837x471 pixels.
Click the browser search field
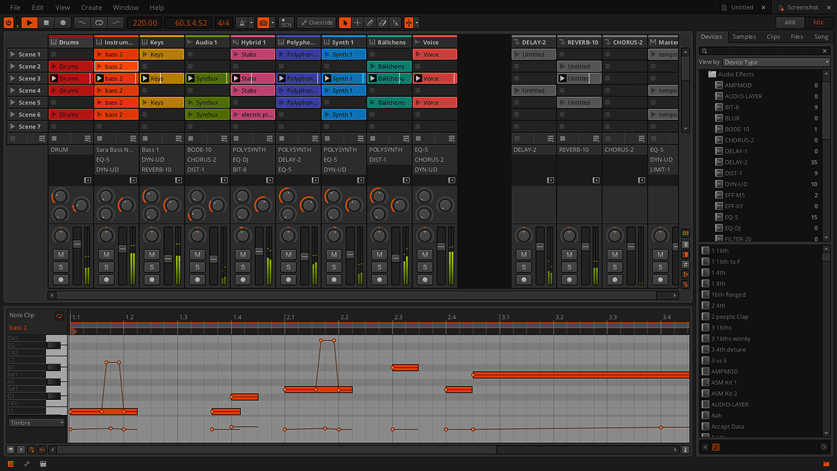click(x=764, y=51)
